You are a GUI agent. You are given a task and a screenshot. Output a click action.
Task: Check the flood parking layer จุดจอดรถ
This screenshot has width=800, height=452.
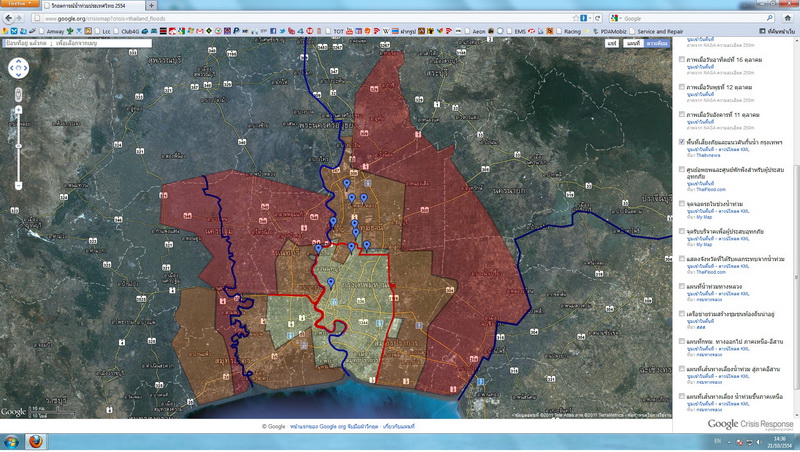(682, 204)
